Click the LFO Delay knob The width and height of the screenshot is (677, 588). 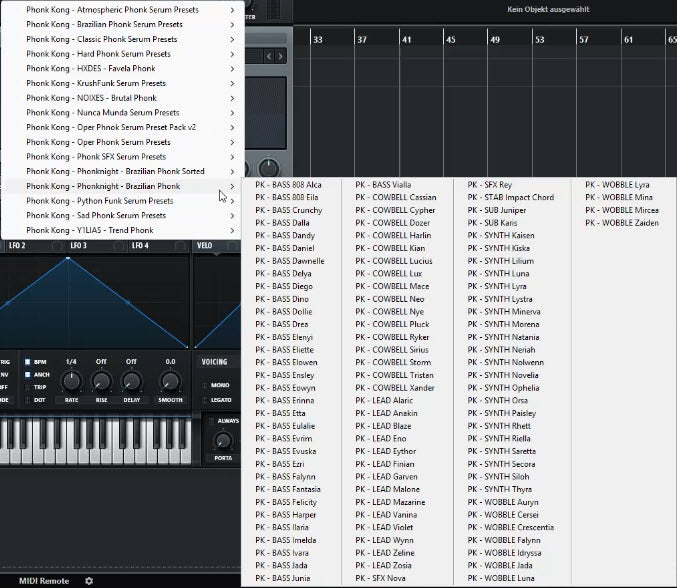[131, 381]
